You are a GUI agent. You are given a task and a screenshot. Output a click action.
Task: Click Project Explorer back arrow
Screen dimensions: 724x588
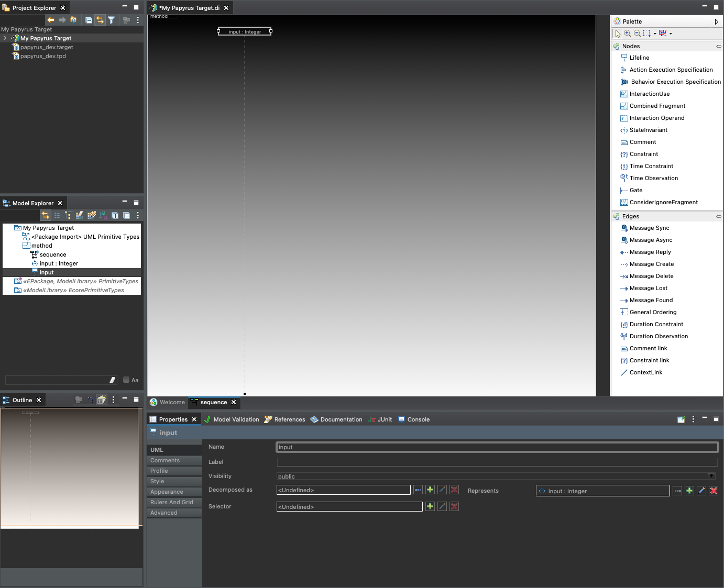(x=51, y=20)
